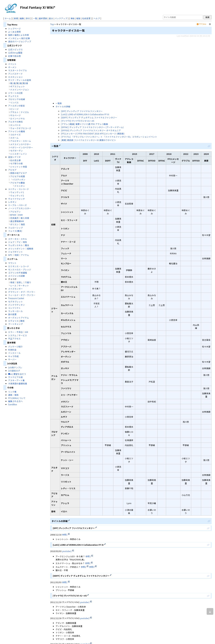Click the 検索 search button
This screenshot has width=215, height=644.
pyautogui.click(x=207, y=17)
